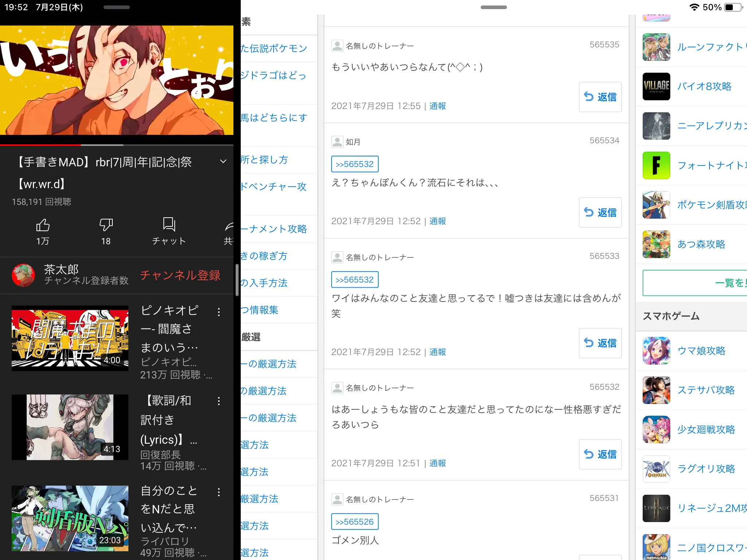Follow >>565532 anchor in 如月's comment
Image resolution: width=747 pixels, height=560 pixels.
(x=355, y=164)
